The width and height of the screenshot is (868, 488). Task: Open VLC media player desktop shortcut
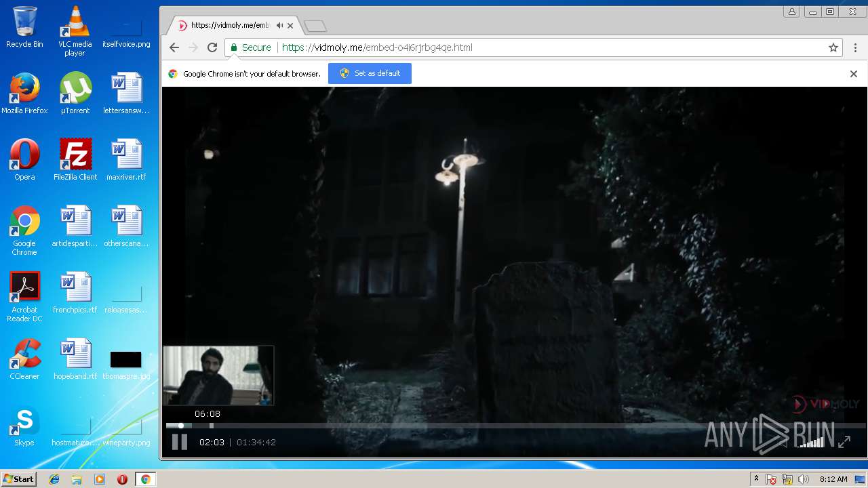75,30
